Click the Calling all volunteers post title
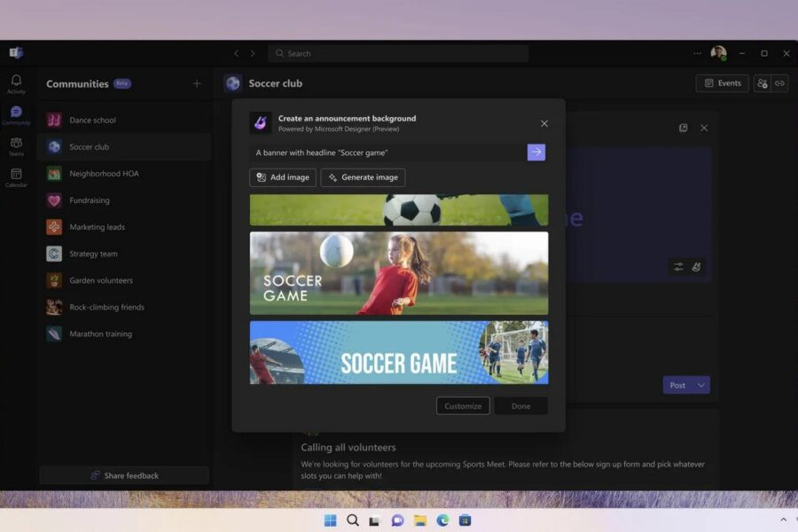The width and height of the screenshot is (798, 532). click(348, 447)
